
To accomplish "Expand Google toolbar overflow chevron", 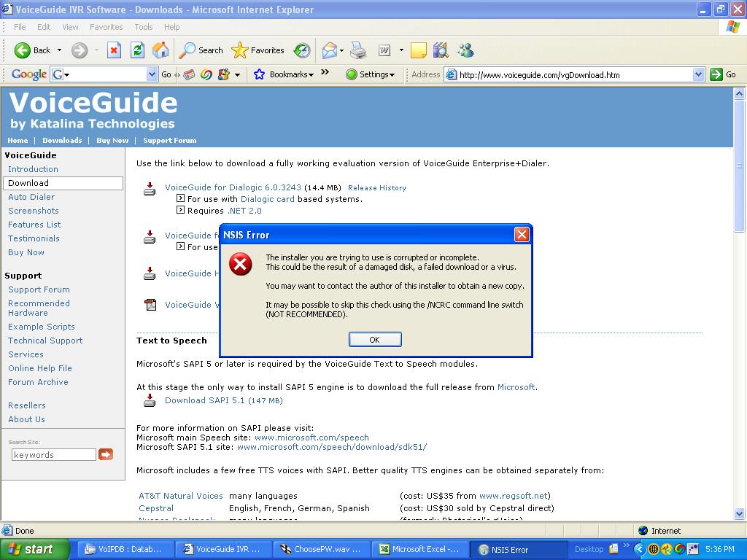I will pos(325,72).
